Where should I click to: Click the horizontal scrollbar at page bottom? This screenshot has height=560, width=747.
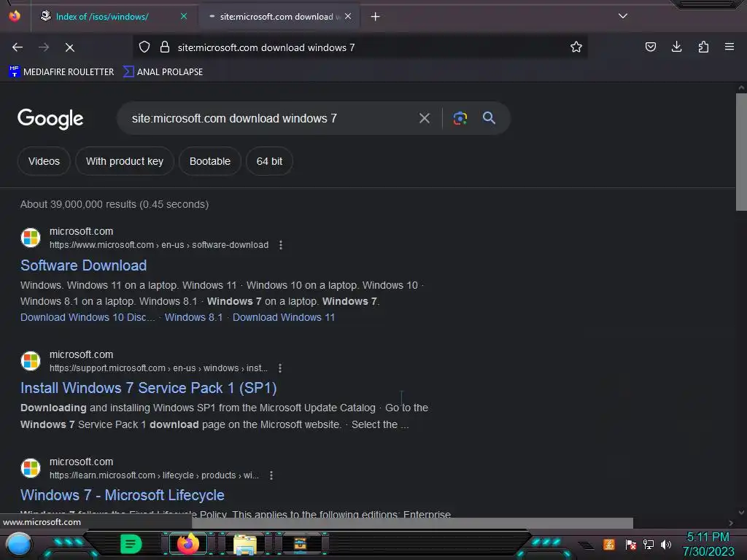click(413, 523)
